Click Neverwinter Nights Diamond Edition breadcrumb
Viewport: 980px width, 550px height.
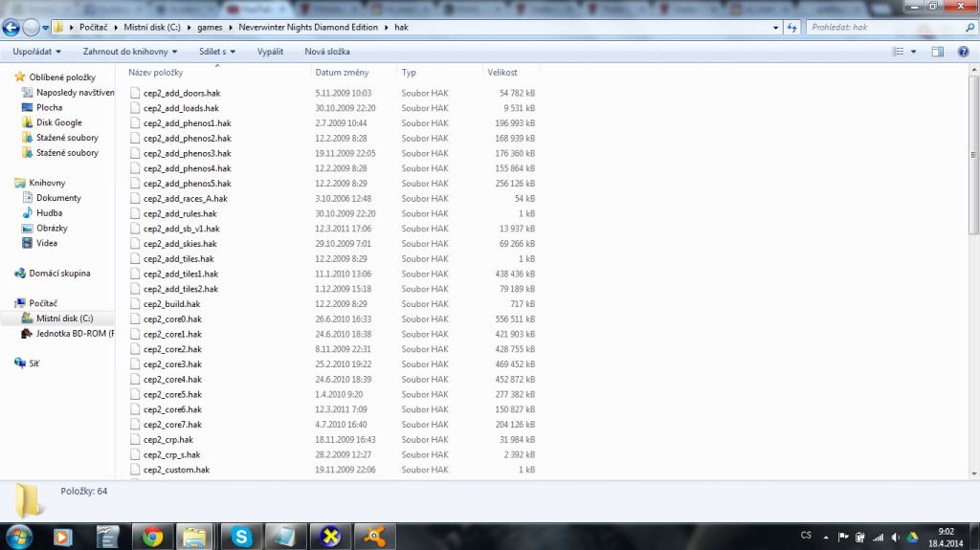[x=308, y=28]
